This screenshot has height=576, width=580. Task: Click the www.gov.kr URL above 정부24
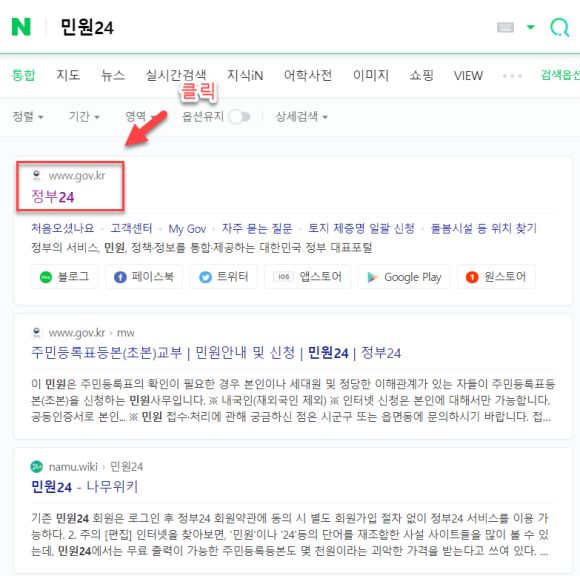(x=77, y=175)
